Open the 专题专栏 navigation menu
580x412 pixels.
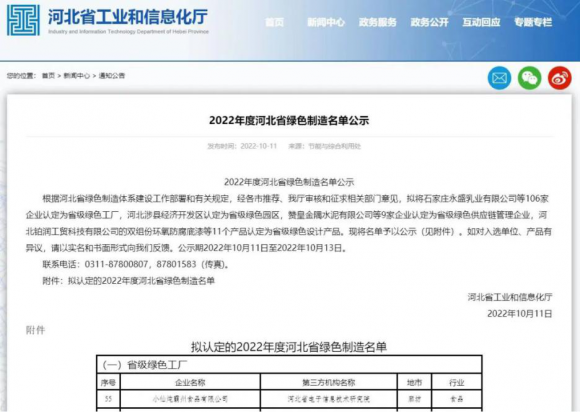point(533,23)
